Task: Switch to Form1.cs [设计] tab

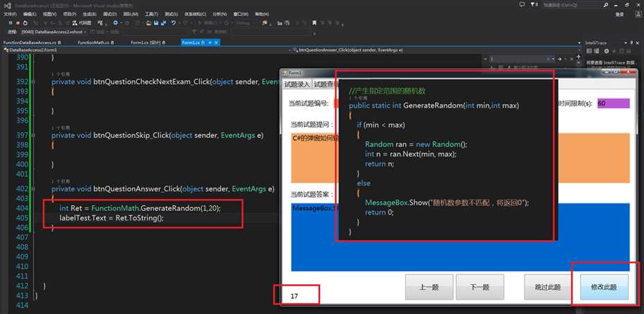Action: tap(148, 42)
